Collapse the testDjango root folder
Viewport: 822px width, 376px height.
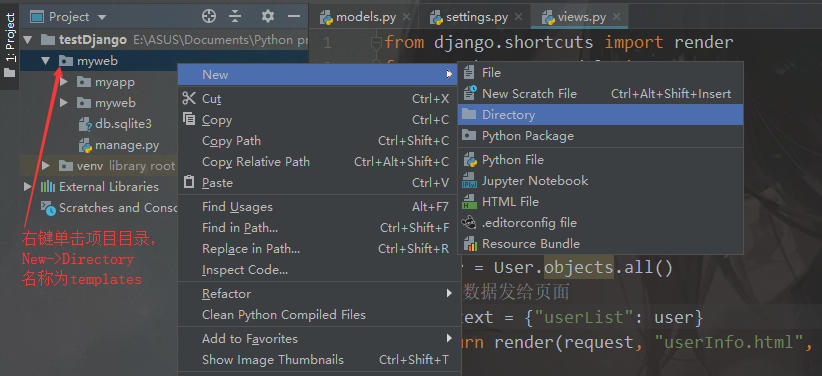(x=28, y=40)
